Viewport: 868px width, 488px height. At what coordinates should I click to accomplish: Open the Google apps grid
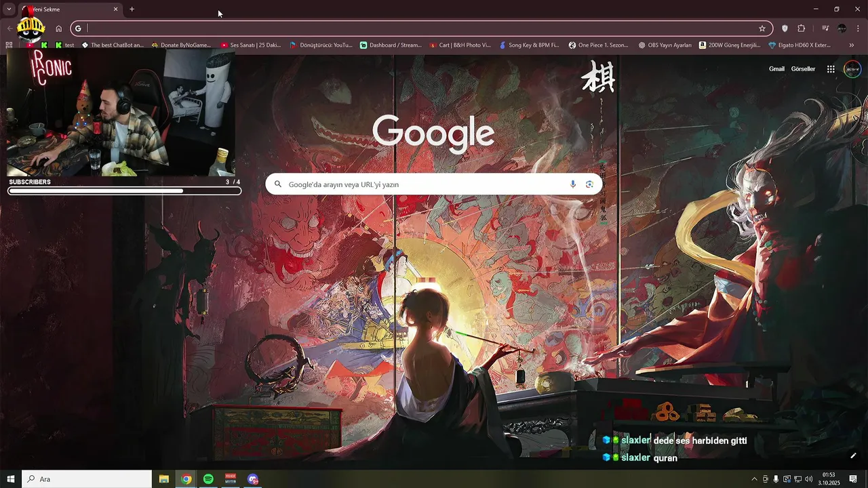coord(831,69)
